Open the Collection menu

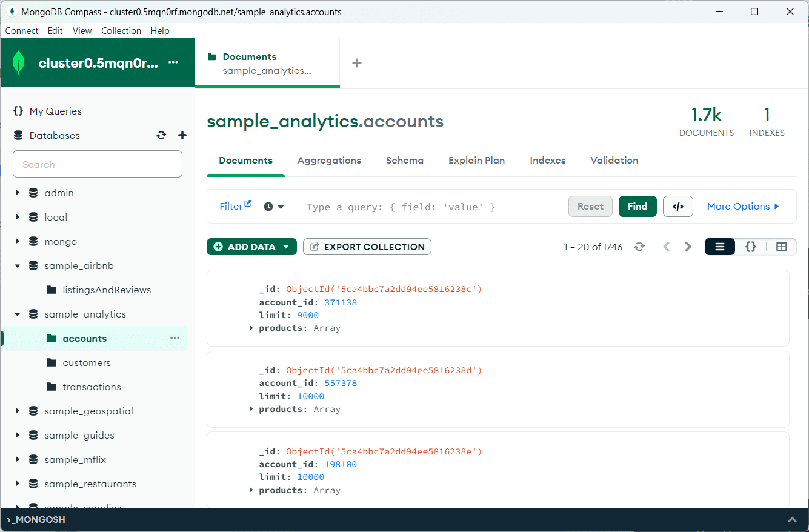point(121,31)
